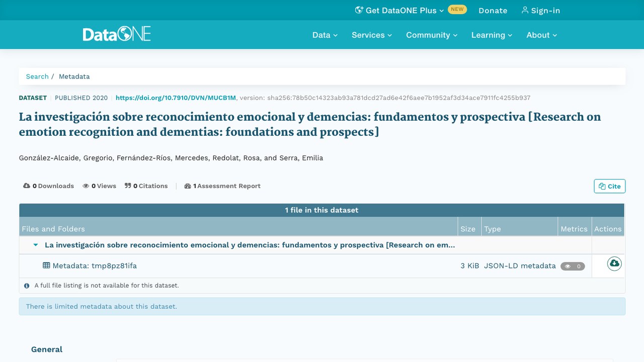Viewport: 644px width, 362px height.
Task: Expand the Community menu
Action: pyautogui.click(x=432, y=35)
